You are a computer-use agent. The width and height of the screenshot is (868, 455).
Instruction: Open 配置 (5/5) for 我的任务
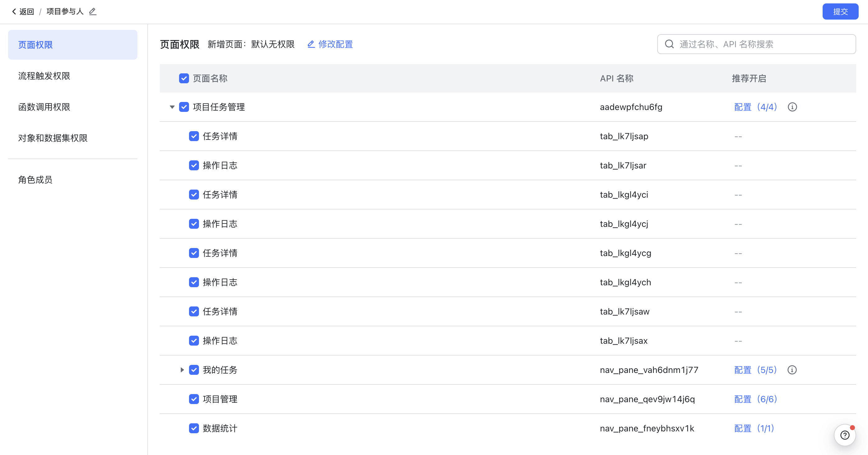pos(755,370)
